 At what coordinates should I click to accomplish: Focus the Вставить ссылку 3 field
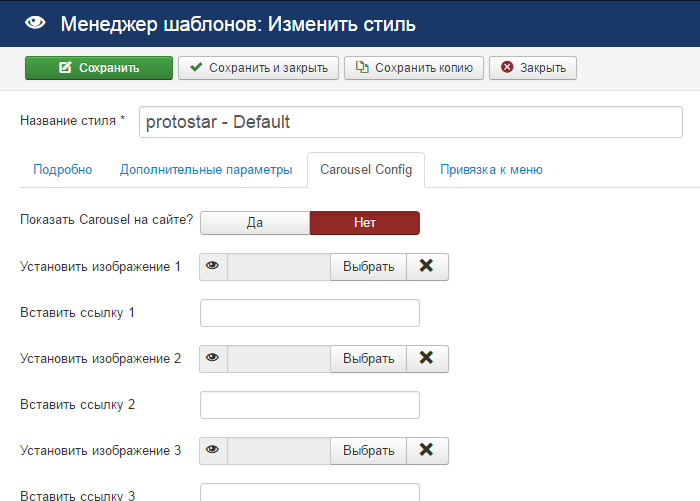pyautogui.click(x=310, y=492)
